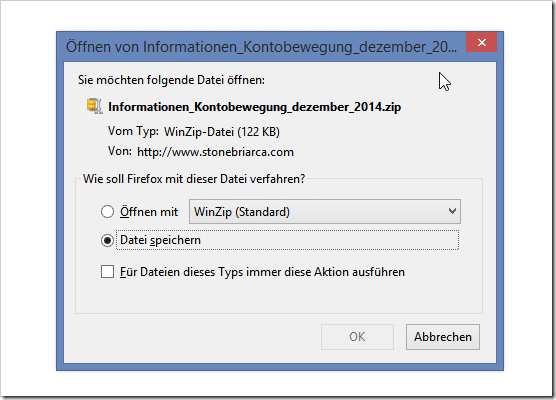Click the dialog title bar text
Image resolution: width=556 pixels, height=400 pixels.
(x=261, y=47)
